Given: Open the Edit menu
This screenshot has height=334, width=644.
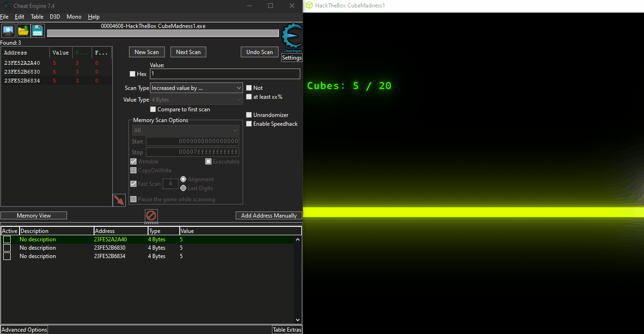Looking at the screenshot, I should click(x=20, y=17).
